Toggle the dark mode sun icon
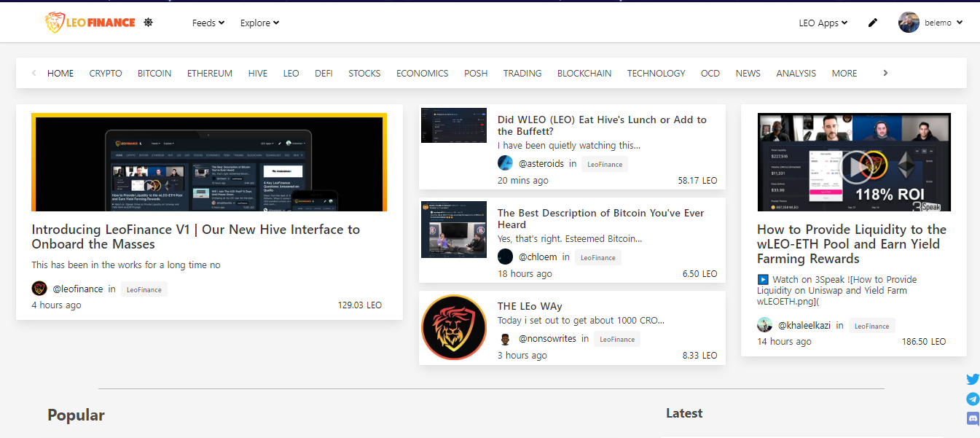Viewport: 980px width, 438px height. [x=149, y=23]
